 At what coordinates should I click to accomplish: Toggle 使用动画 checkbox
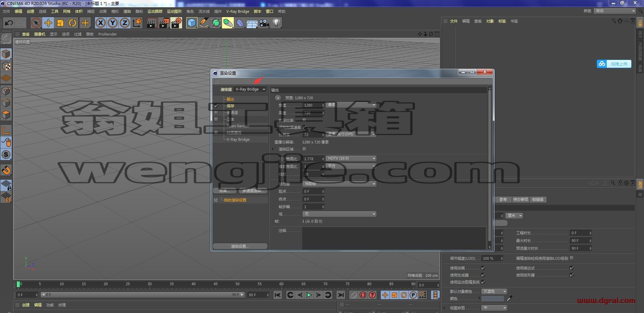click(x=483, y=268)
